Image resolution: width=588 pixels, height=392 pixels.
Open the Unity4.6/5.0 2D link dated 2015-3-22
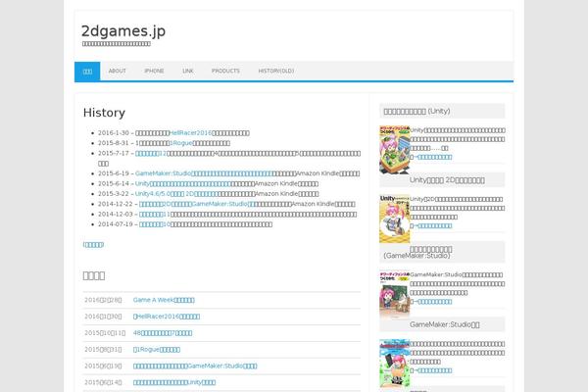pyautogui.click(x=175, y=194)
